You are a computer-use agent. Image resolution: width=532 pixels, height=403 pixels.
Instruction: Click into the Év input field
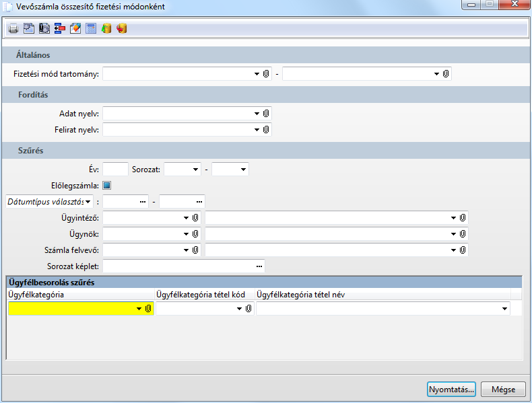point(115,169)
